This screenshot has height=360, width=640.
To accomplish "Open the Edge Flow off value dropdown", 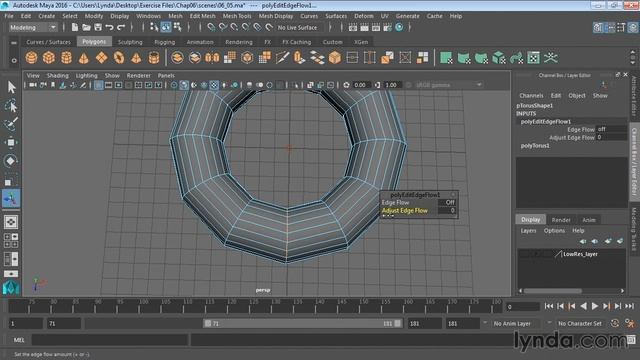I will pos(611,129).
